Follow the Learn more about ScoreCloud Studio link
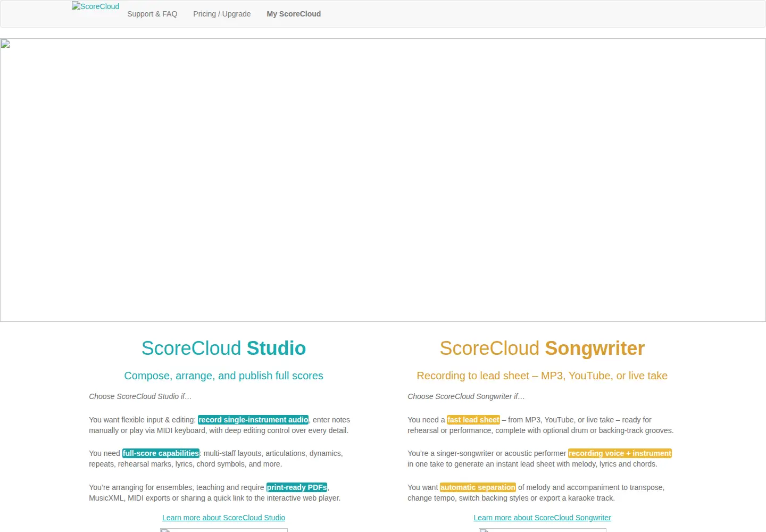Screen dimensions: 766x532 (x=223, y=518)
